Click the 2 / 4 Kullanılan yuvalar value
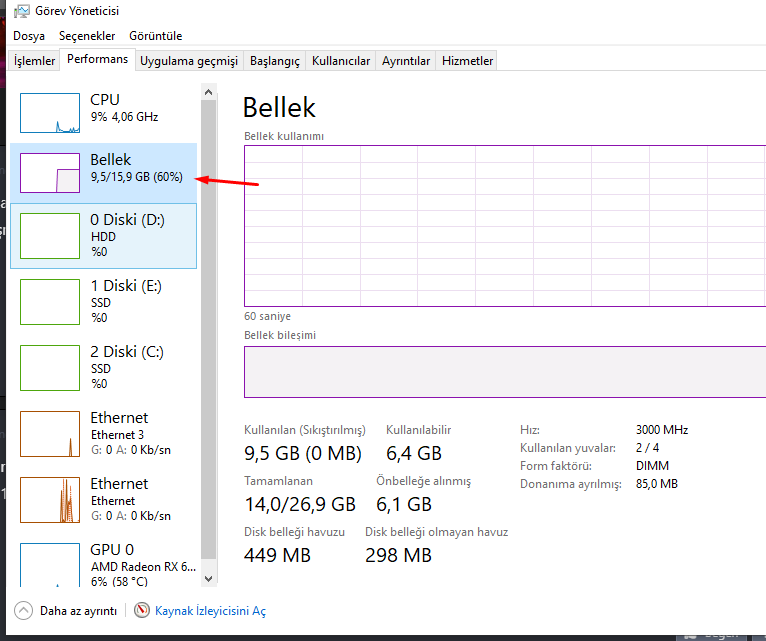Viewport: 766px width, 641px height. (647, 448)
